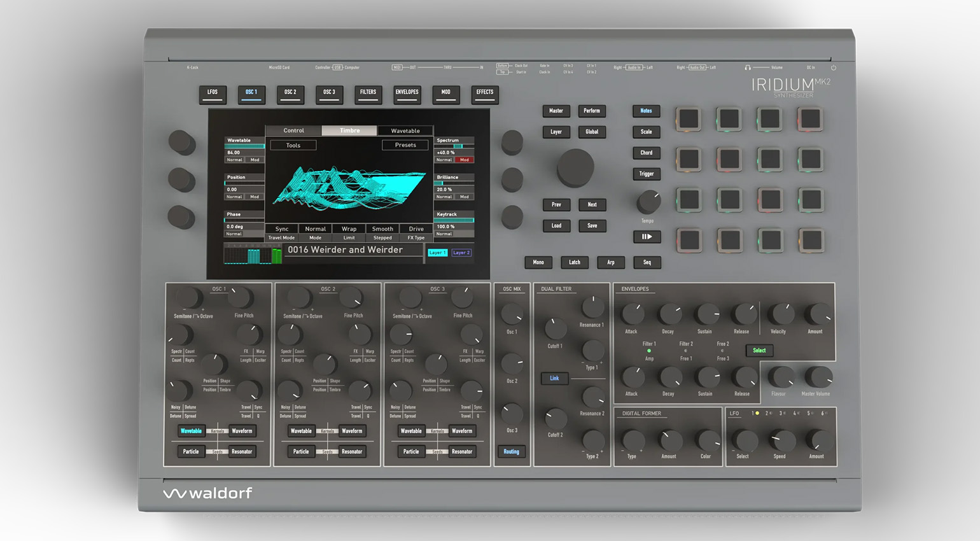This screenshot has width=980, height=541.
Task: Click the power icon on the rear panel
Action: [833, 67]
